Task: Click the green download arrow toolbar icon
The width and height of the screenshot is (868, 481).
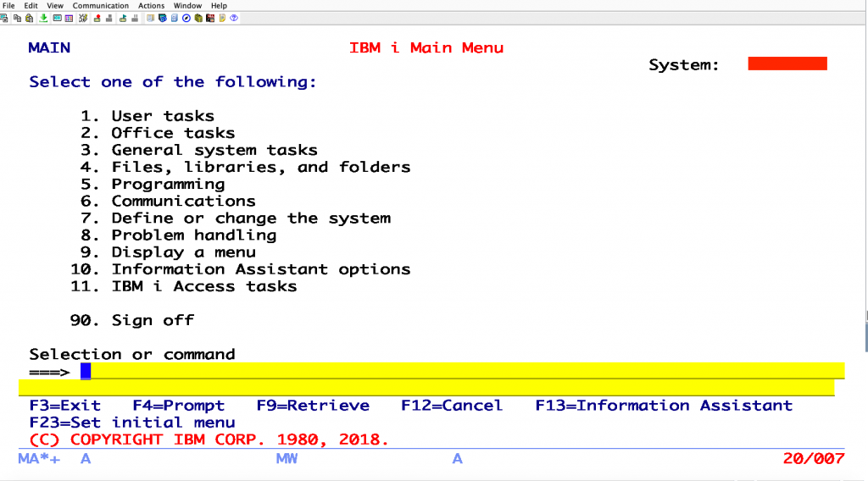Action: (x=43, y=18)
